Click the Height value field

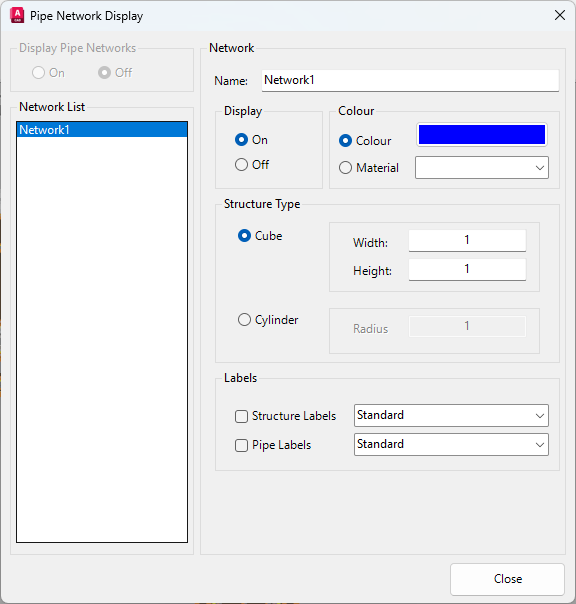tap(467, 269)
